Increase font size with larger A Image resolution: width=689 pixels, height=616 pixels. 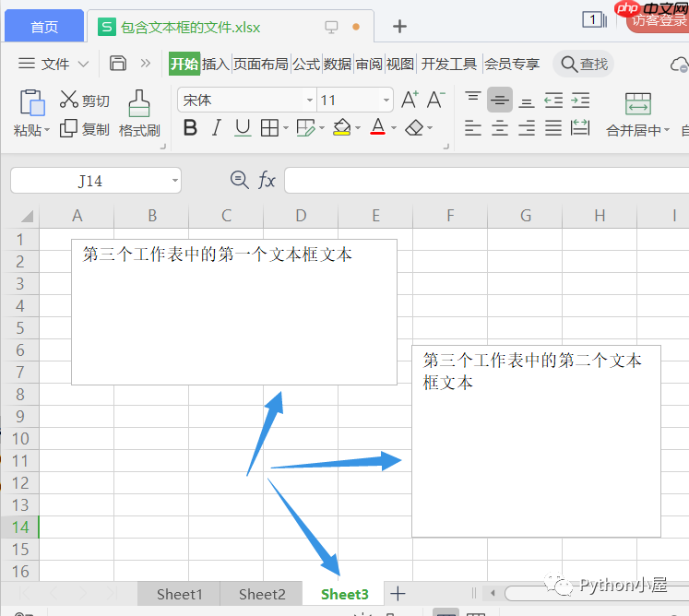pyautogui.click(x=410, y=100)
